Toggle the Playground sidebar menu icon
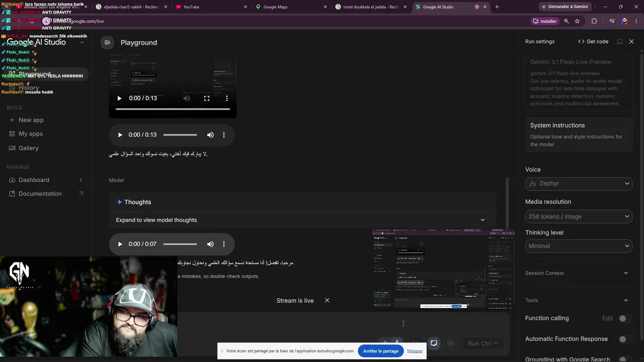The image size is (644, 362). pyautogui.click(x=107, y=43)
